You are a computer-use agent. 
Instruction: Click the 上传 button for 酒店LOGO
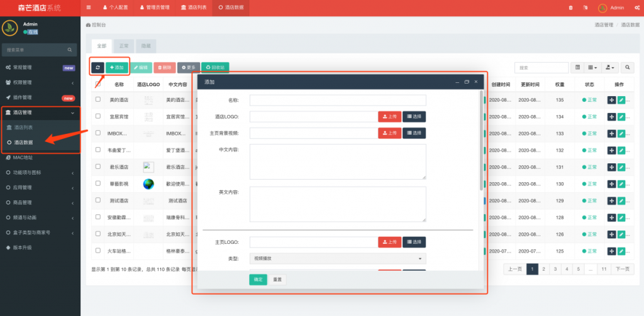tap(389, 116)
